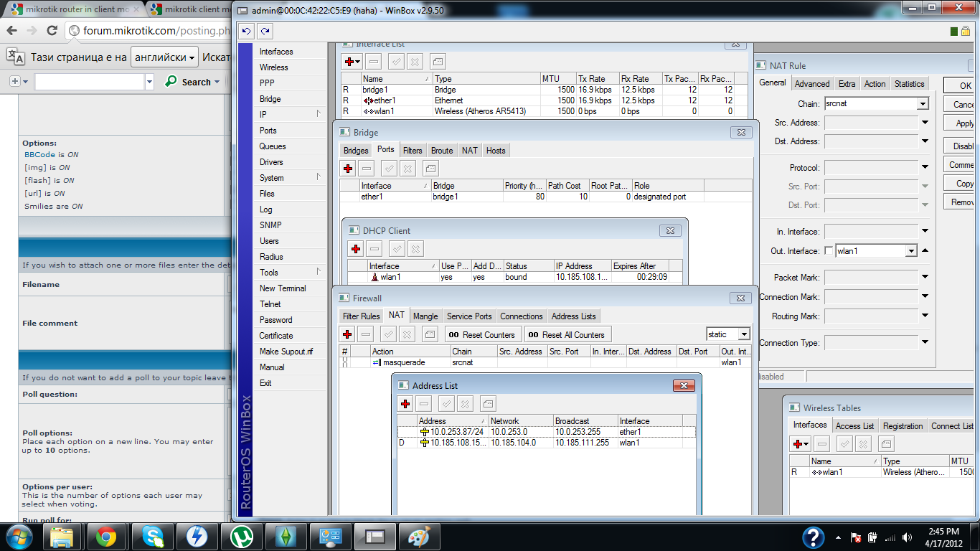This screenshot has width=980, height=551.
Task: Click the comment icon in Interface List toolbar
Action: 438,62
